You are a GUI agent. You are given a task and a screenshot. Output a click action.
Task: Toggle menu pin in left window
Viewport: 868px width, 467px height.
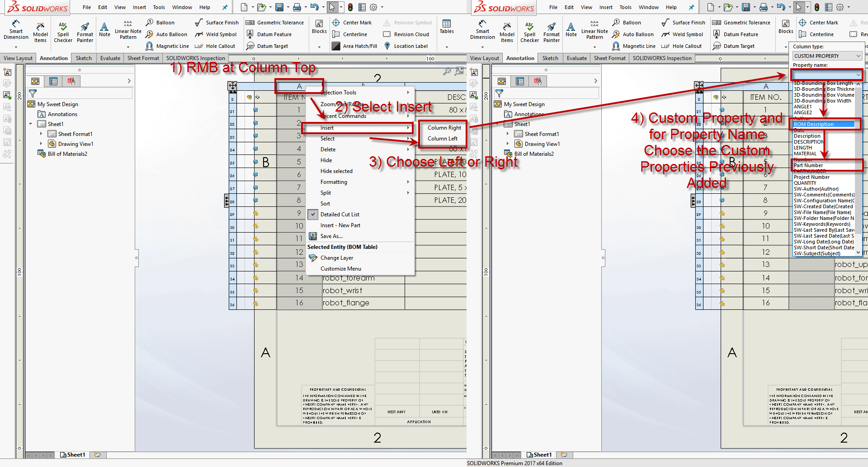coord(225,7)
